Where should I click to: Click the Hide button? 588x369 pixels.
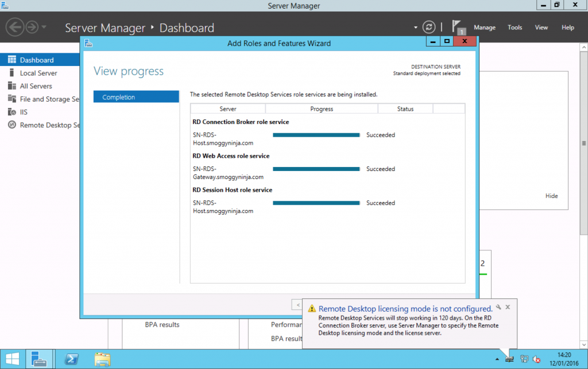pos(551,196)
